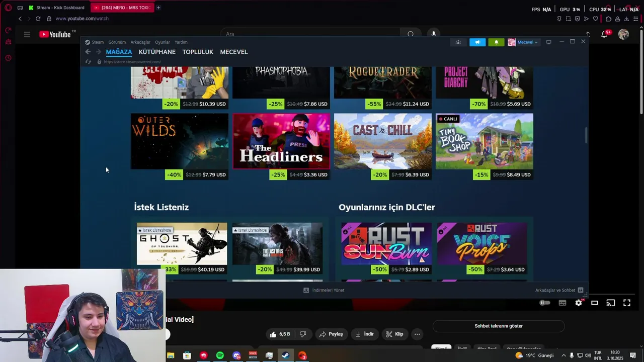Reload the Steam store page
This screenshot has height=362, width=644.
click(88, 62)
